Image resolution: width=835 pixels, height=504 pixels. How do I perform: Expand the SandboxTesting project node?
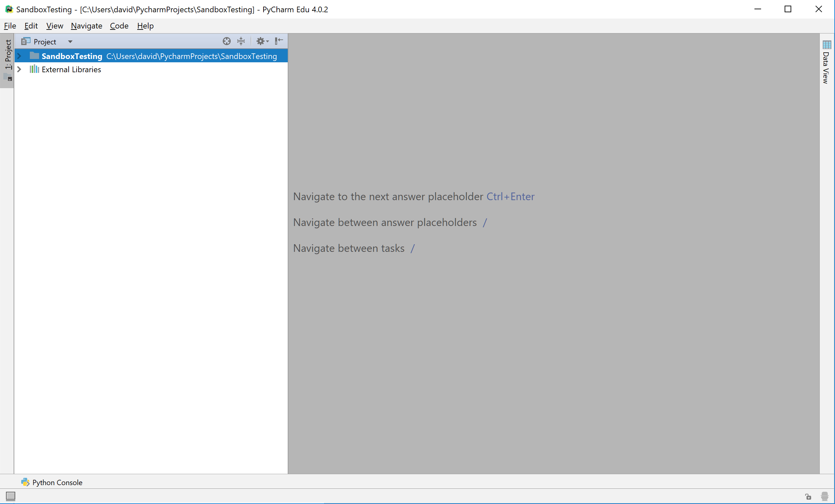[19, 56]
